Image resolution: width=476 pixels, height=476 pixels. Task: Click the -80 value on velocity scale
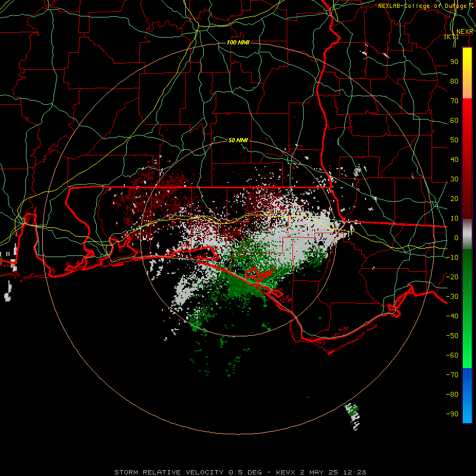pos(453,395)
